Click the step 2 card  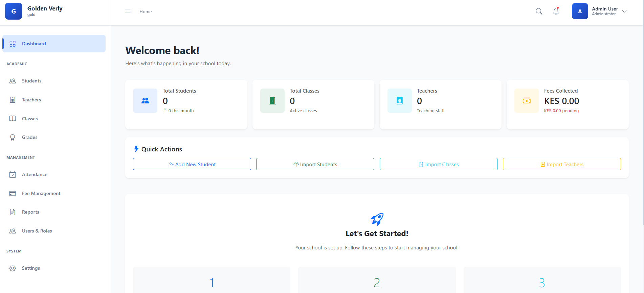click(x=377, y=280)
